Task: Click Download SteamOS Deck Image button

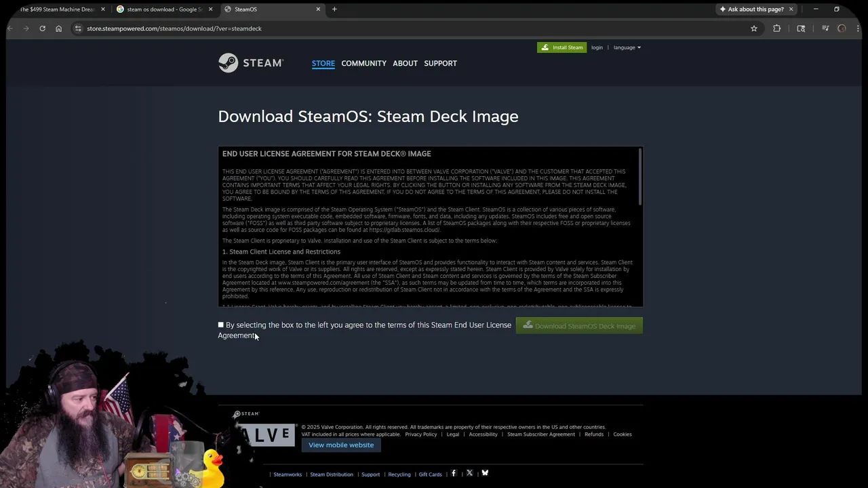Action: 579,326
